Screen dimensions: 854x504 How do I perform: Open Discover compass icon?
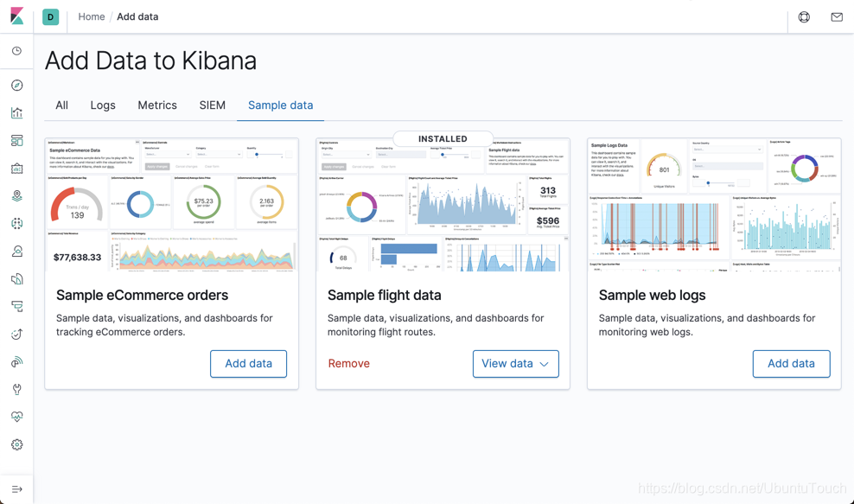click(x=17, y=86)
